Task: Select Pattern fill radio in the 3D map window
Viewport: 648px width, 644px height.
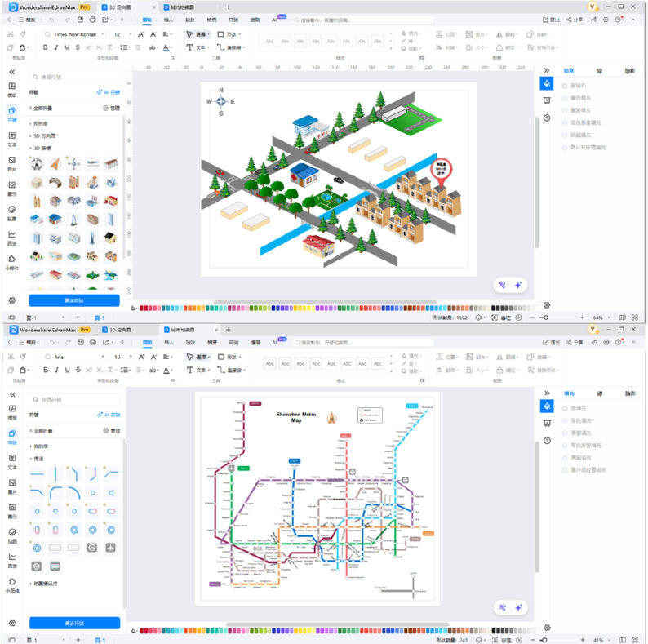Action: click(565, 135)
